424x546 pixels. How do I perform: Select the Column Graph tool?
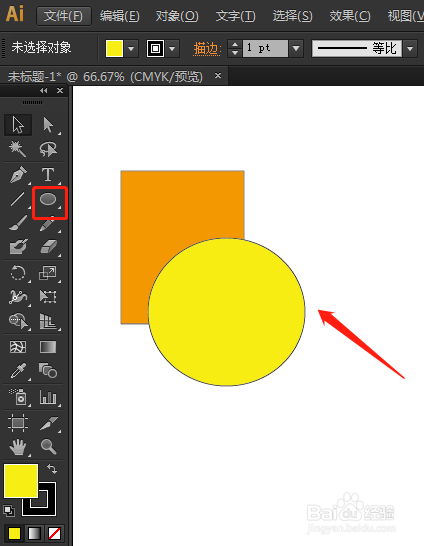[48, 397]
